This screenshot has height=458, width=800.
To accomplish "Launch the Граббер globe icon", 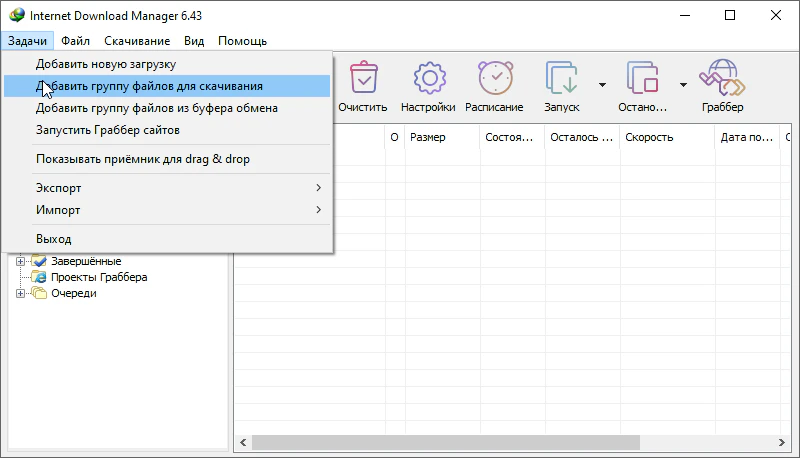I will 722,78.
